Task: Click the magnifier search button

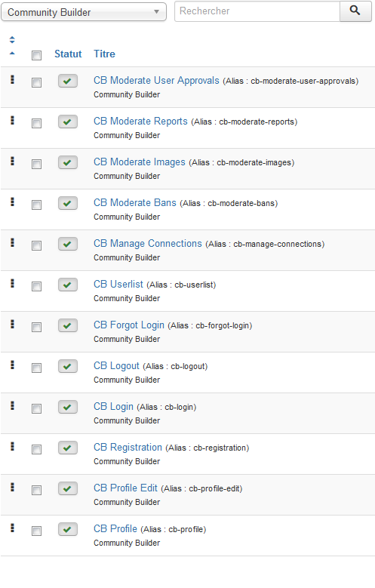Action: point(355,11)
